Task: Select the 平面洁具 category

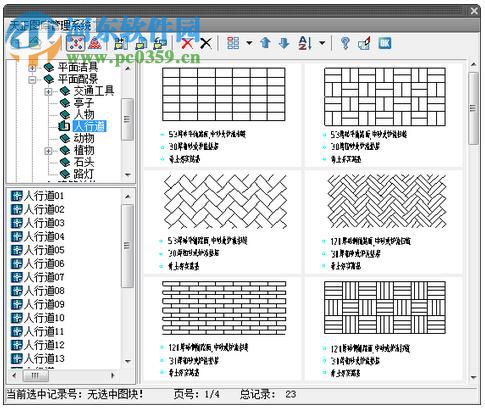Action: tap(78, 67)
